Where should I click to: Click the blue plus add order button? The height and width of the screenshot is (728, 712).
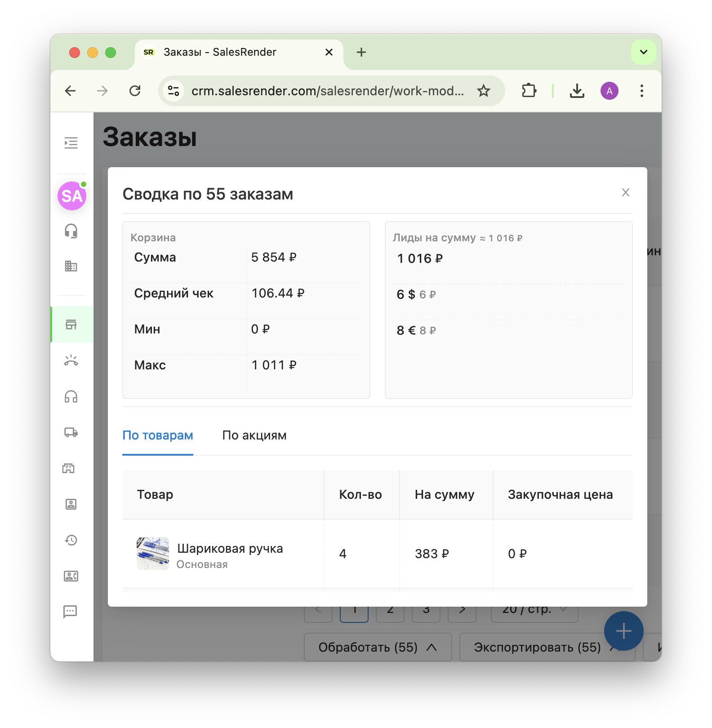623,631
